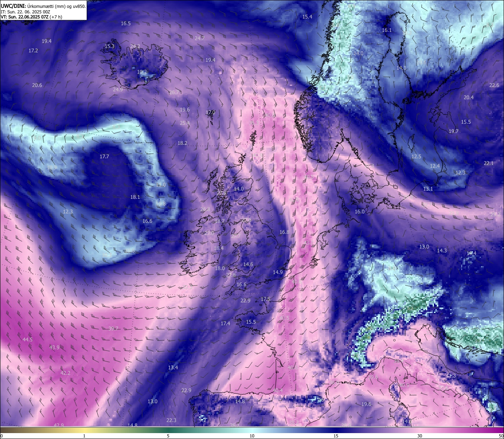Click the 14.3 value label
This screenshot has height=439, width=504.
tap(442, 251)
